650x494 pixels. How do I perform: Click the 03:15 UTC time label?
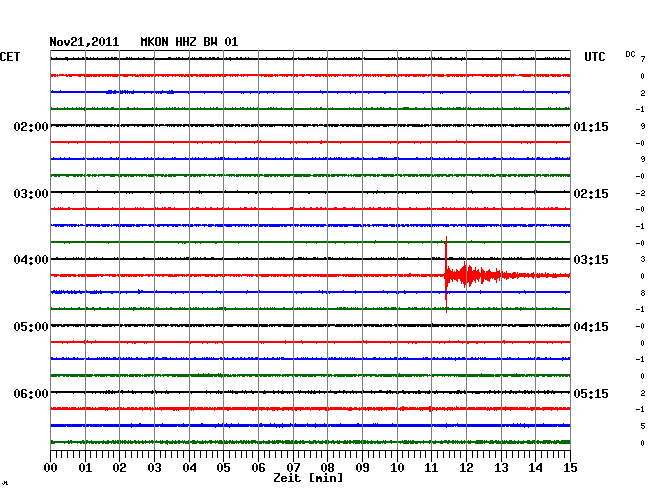(591, 260)
